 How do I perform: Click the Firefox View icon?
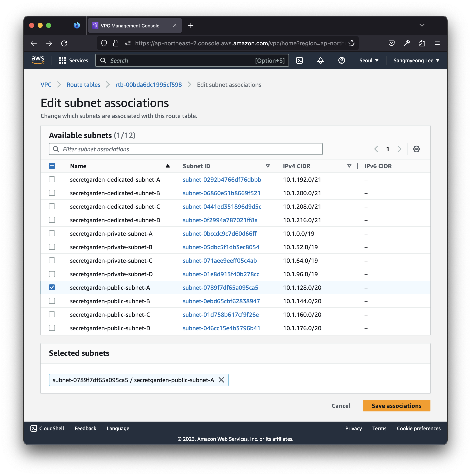[77, 25]
